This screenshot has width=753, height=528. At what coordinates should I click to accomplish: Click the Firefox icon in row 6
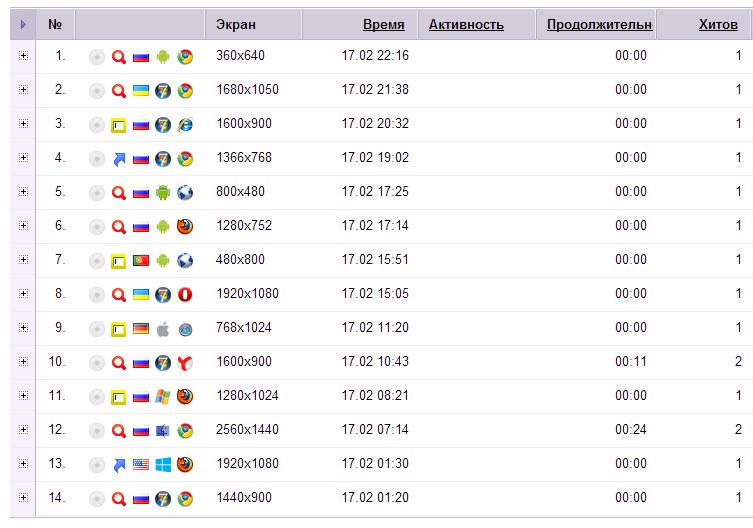(185, 227)
